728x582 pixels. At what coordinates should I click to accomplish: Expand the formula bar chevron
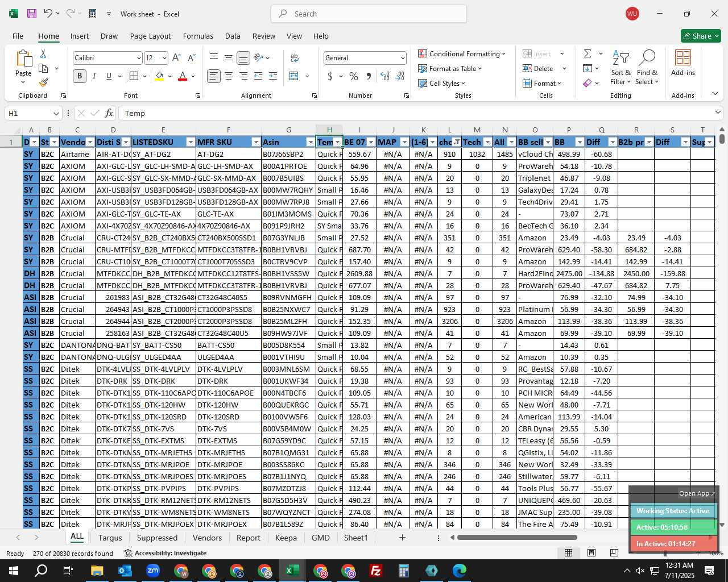coord(718,113)
